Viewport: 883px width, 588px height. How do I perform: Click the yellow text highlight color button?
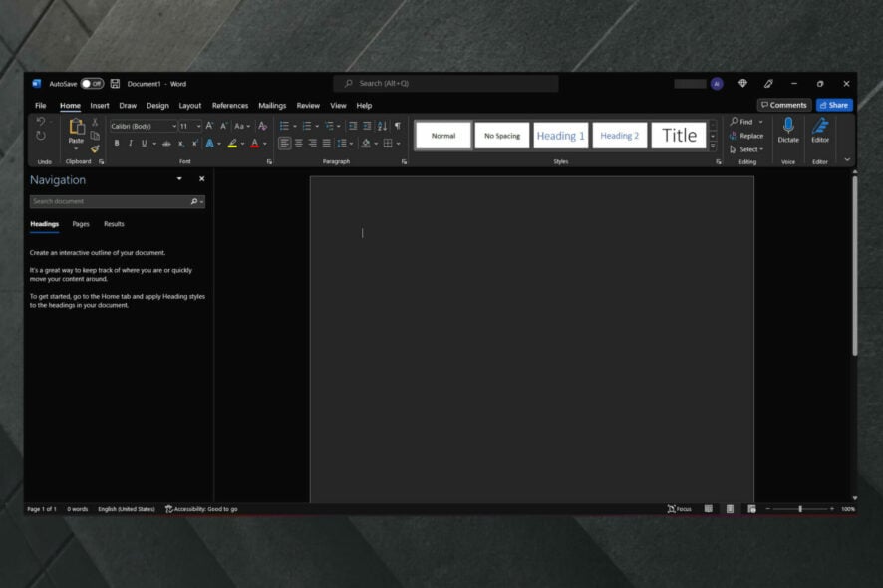[x=232, y=144]
